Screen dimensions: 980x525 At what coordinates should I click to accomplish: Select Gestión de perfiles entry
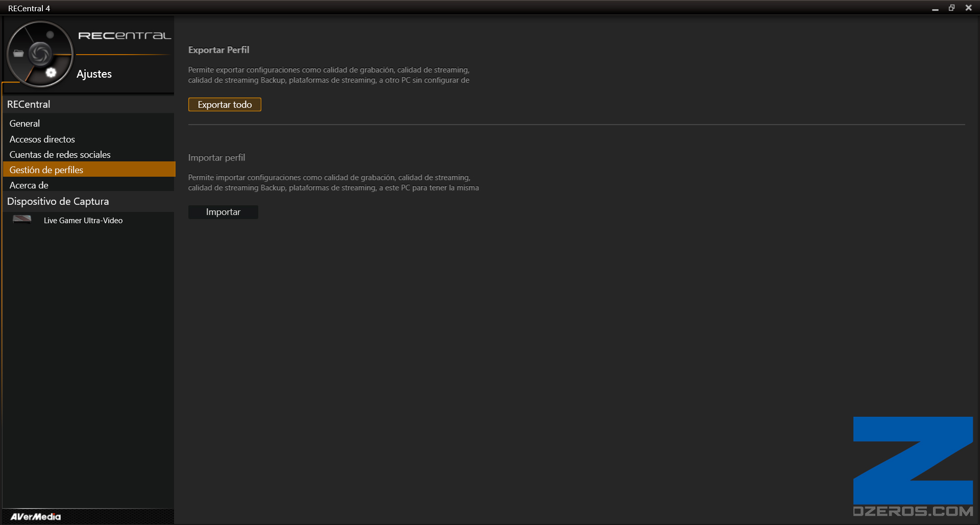click(x=89, y=170)
